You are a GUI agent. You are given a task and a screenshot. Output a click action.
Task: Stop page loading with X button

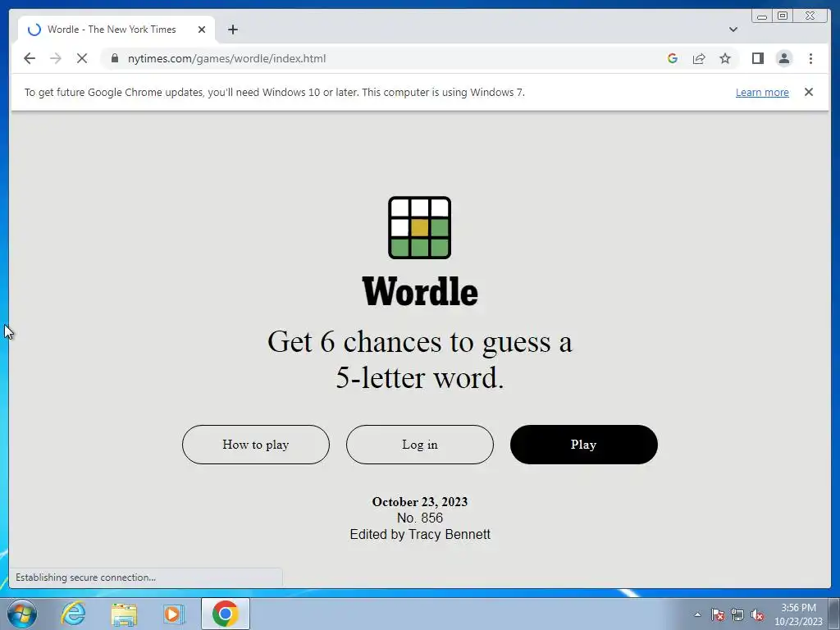click(82, 58)
